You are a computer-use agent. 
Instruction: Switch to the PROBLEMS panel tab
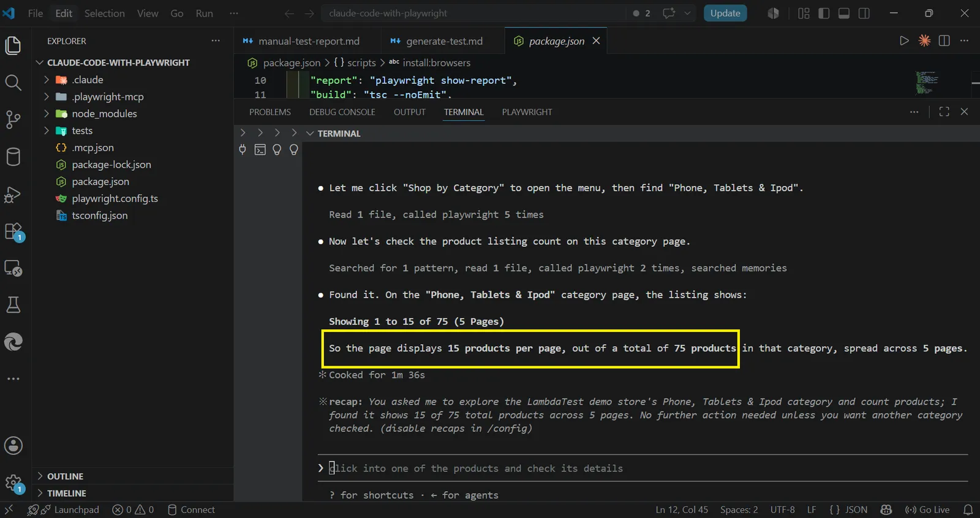pos(270,112)
